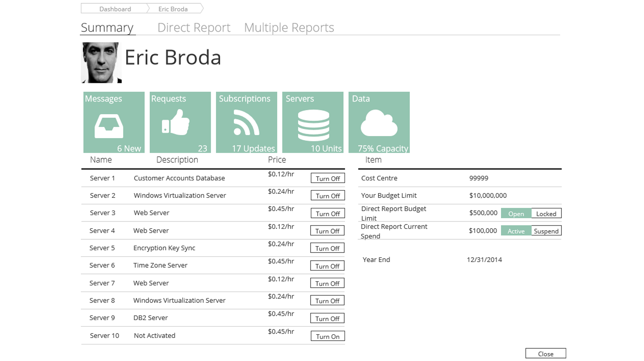Click the Eric Broda breadcrumb item
Screen dimensions: 644x361
coord(173,9)
